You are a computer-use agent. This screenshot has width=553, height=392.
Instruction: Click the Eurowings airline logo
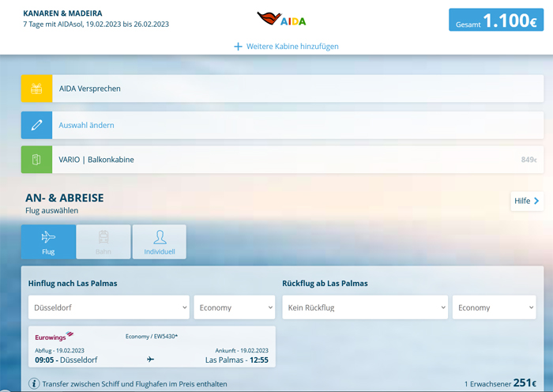click(54, 336)
